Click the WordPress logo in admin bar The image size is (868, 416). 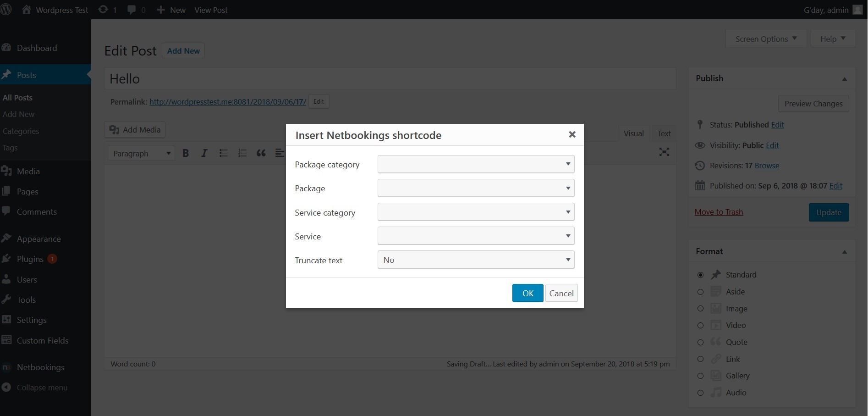(6, 10)
